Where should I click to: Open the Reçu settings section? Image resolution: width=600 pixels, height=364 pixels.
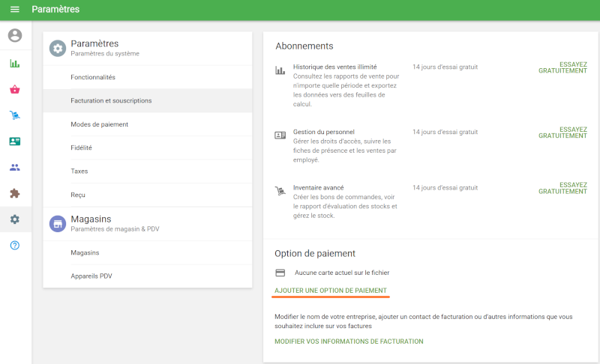pyautogui.click(x=78, y=195)
